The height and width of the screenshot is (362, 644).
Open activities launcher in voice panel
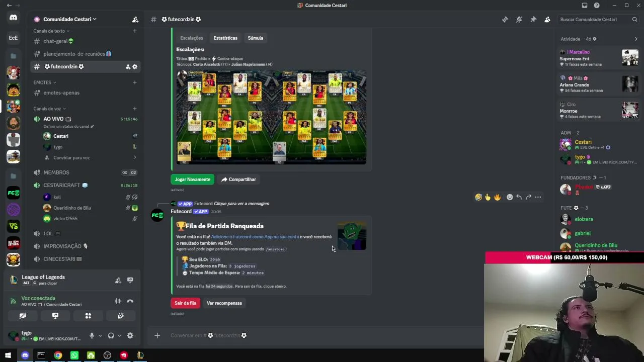(88, 316)
